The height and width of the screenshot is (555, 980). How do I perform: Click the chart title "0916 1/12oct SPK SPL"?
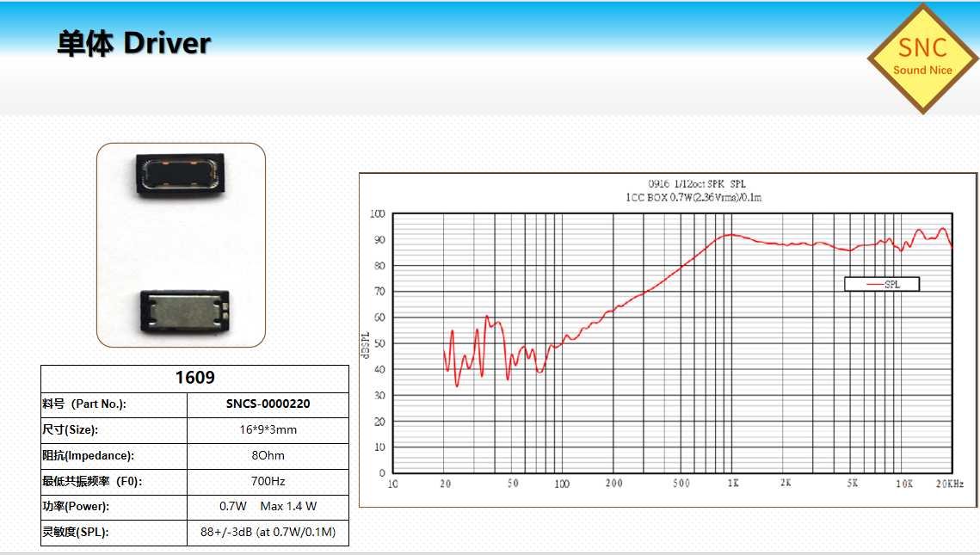tap(697, 184)
